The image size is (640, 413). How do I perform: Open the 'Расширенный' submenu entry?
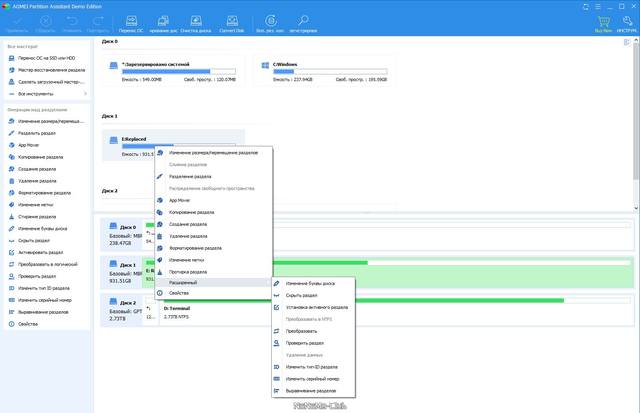click(213, 282)
